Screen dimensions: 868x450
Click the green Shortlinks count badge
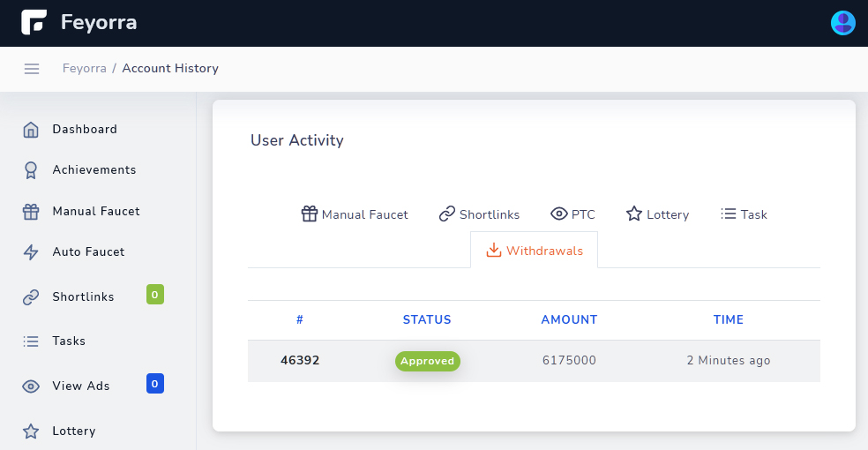pyautogui.click(x=155, y=295)
